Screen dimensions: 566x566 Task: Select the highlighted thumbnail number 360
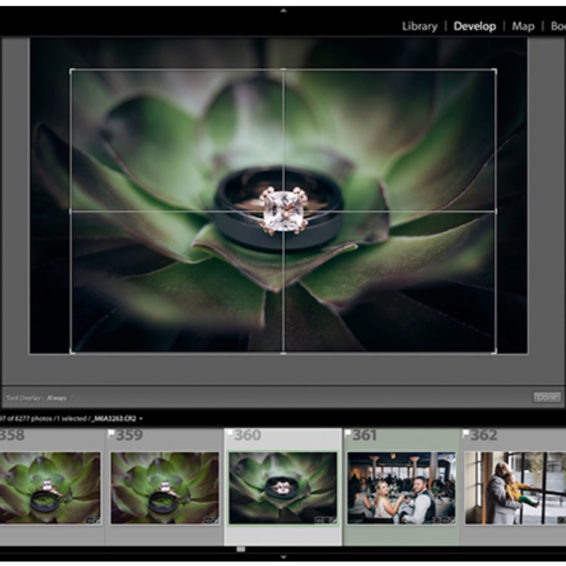[283, 487]
